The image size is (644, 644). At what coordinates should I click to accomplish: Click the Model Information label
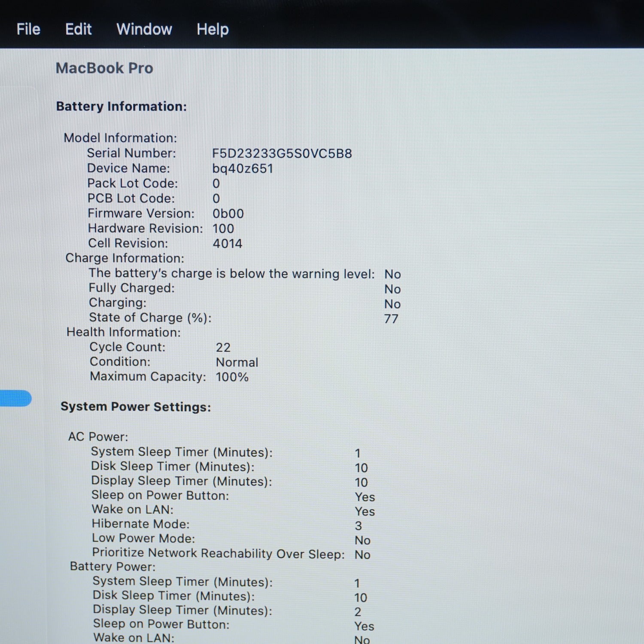click(120, 138)
